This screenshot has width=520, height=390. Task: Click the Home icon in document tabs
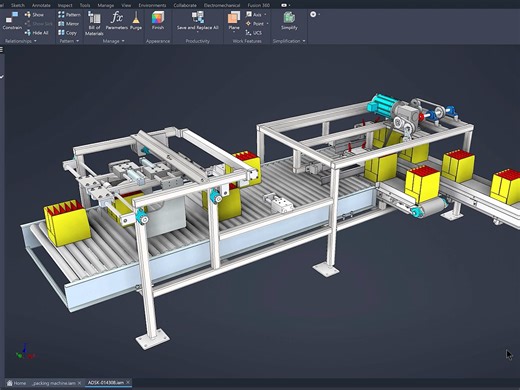coord(10,383)
